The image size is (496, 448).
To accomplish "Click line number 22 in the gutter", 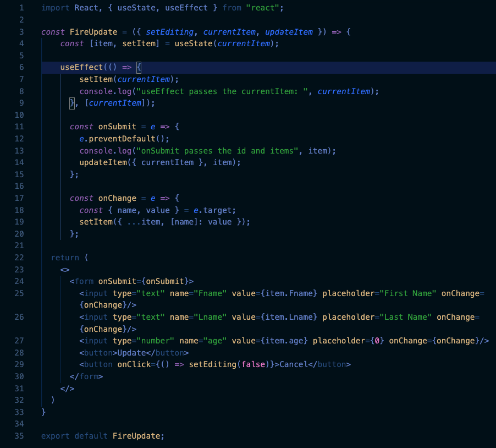I will [19, 258].
